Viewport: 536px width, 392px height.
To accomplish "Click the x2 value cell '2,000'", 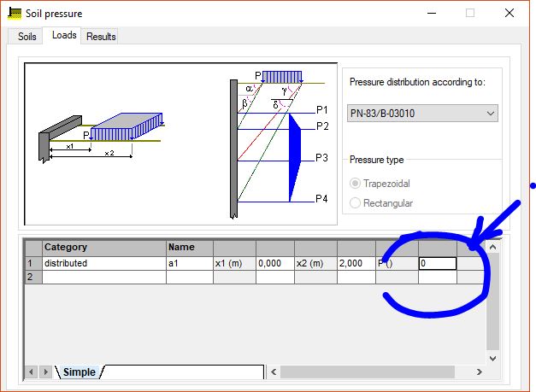I will [x=356, y=263].
